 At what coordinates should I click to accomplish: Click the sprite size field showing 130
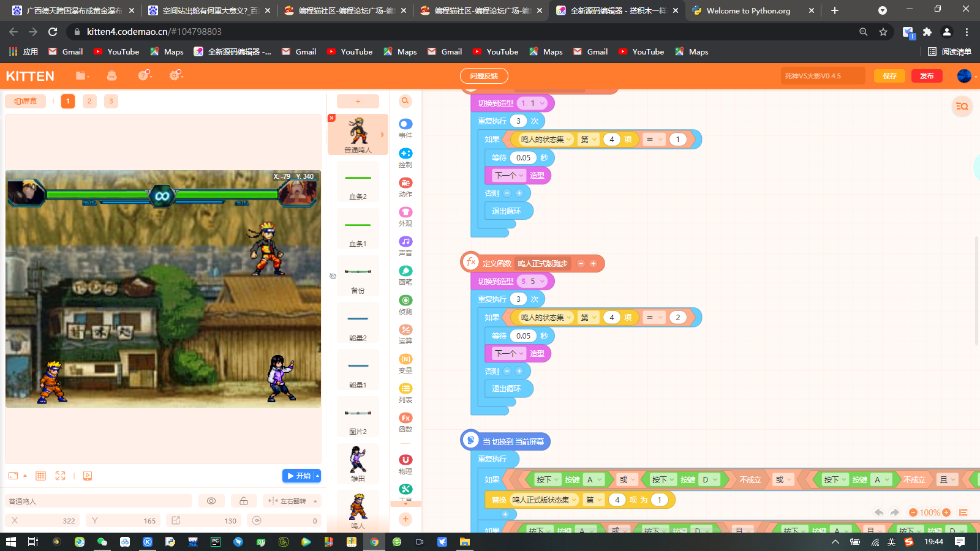point(204,520)
